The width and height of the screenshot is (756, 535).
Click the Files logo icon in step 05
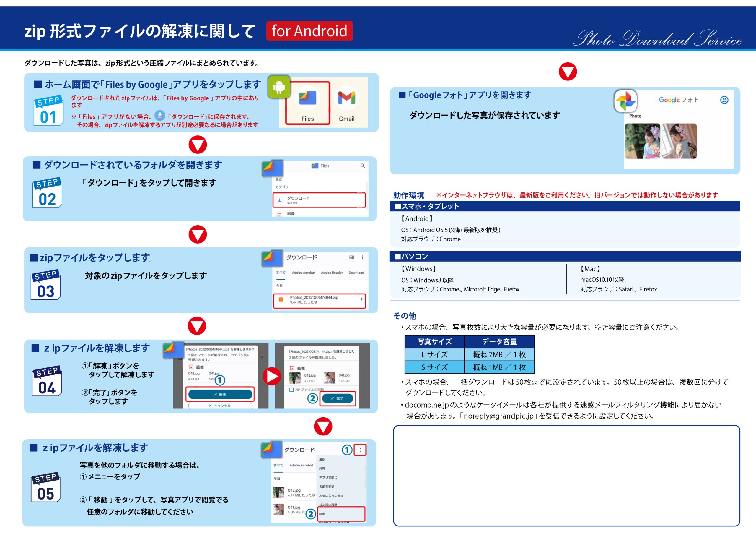pos(272,450)
